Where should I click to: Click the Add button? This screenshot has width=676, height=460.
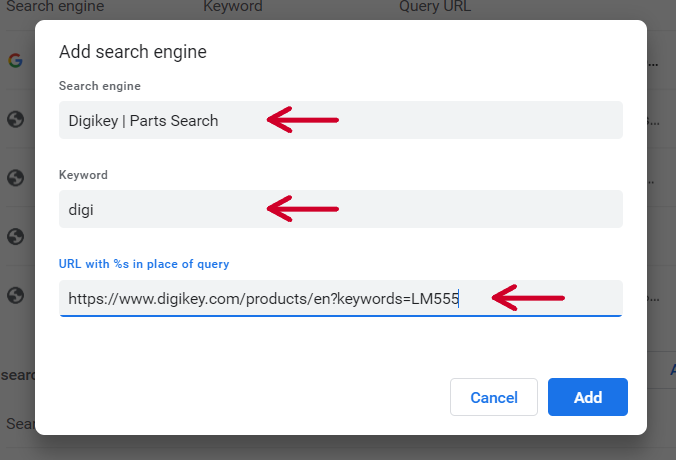click(x=588, y=397)
